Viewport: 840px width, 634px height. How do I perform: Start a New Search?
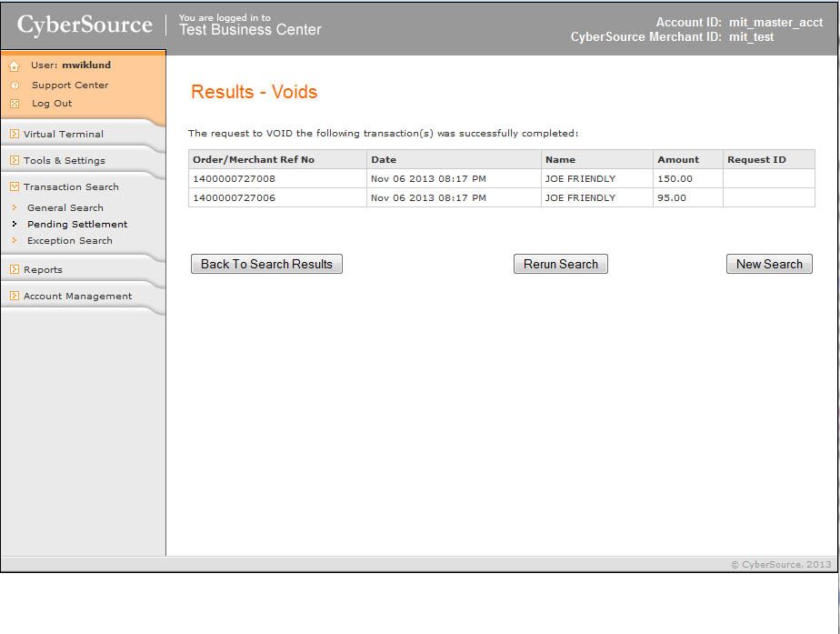[769, 264]
